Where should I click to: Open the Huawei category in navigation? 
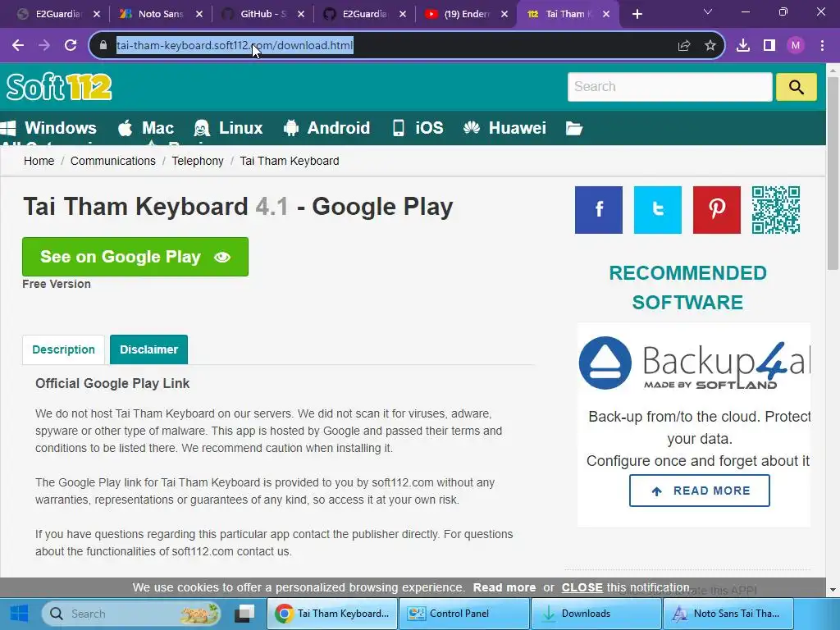pyautogui.click(x=504, y=128)
